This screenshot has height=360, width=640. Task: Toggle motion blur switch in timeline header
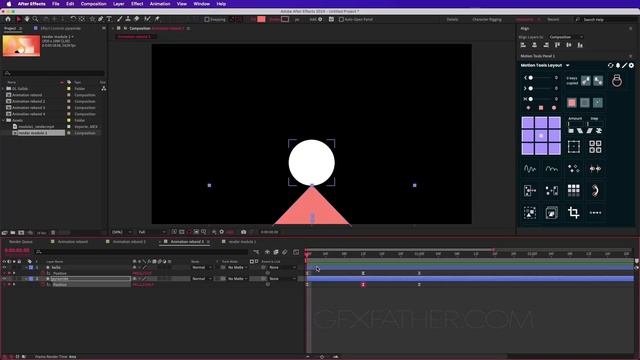[284, 252]
